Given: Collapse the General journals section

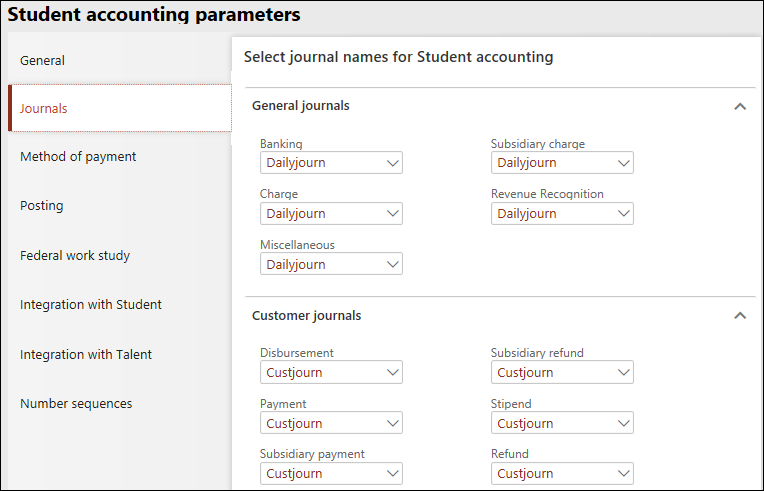Looking at the screenshot, I should coord(740,106).
